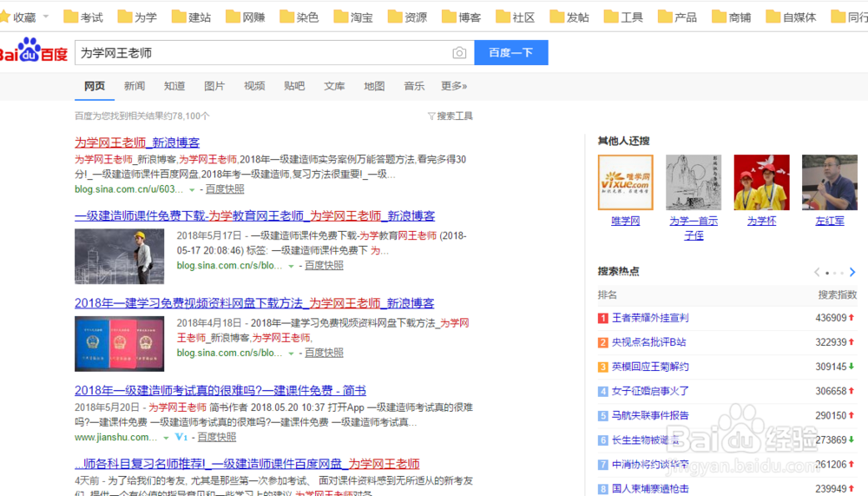Open hot topic 国人柬埔寨遇枪击
Viewport: 868px width, 496px height.
(x=650, y=489)
